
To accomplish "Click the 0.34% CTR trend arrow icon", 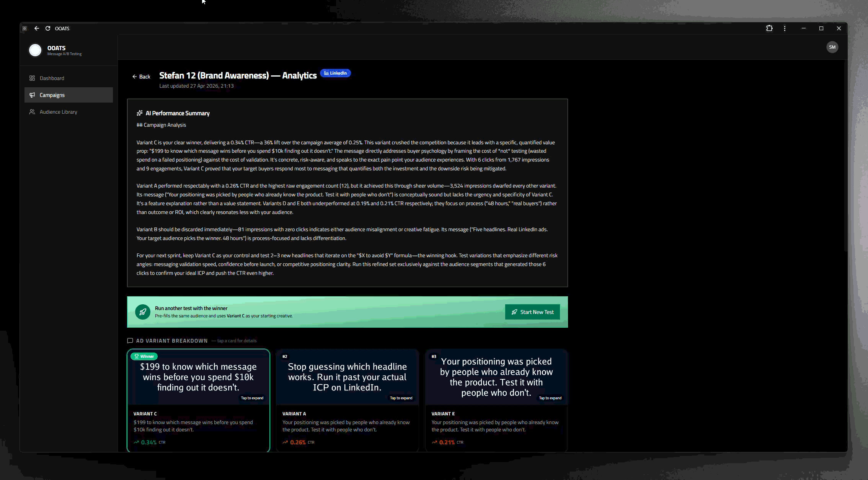I will click(x=136, y=442).
